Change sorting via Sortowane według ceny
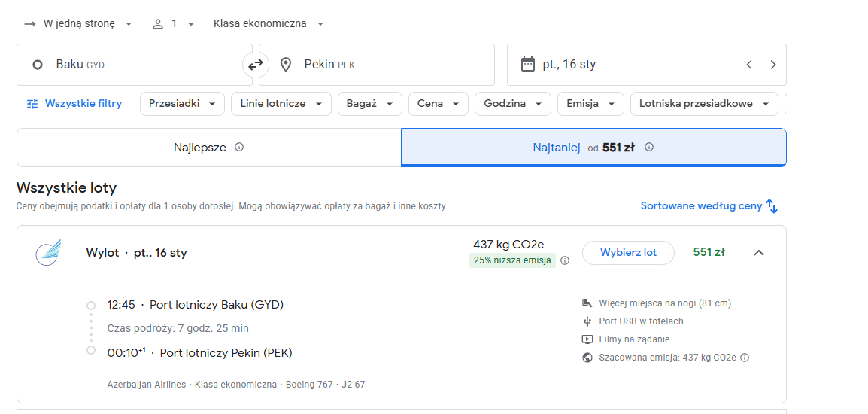 [709, 206]
